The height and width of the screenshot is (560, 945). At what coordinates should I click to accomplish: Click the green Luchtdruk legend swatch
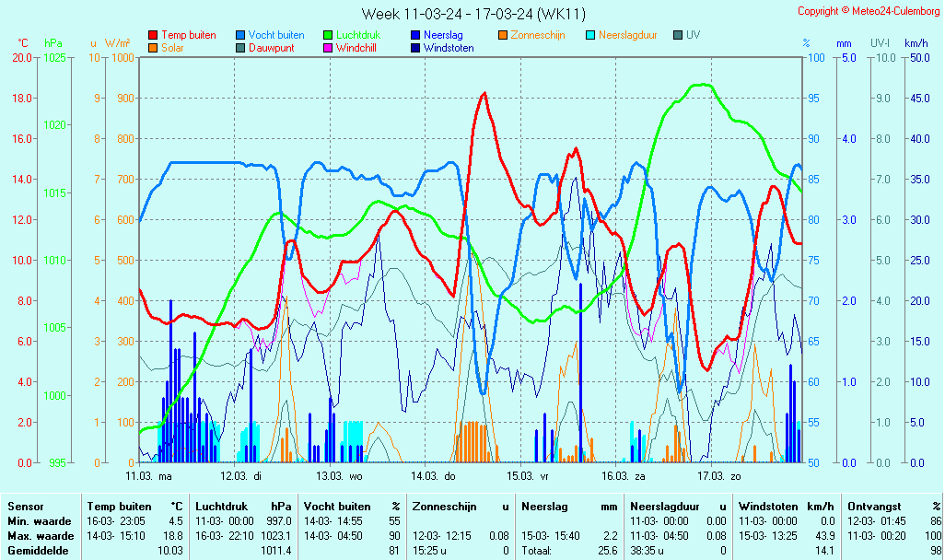coord(328,36)
